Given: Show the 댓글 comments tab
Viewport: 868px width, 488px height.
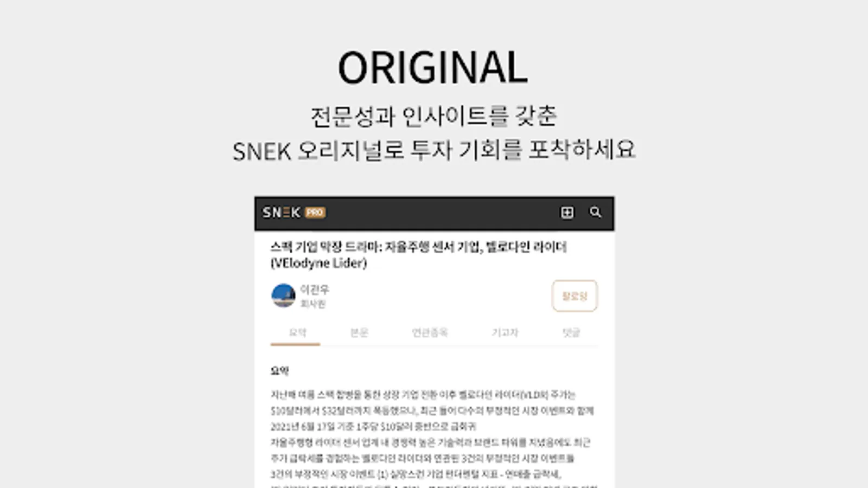Looking at the screenshot, I should [x=571, y=332].
